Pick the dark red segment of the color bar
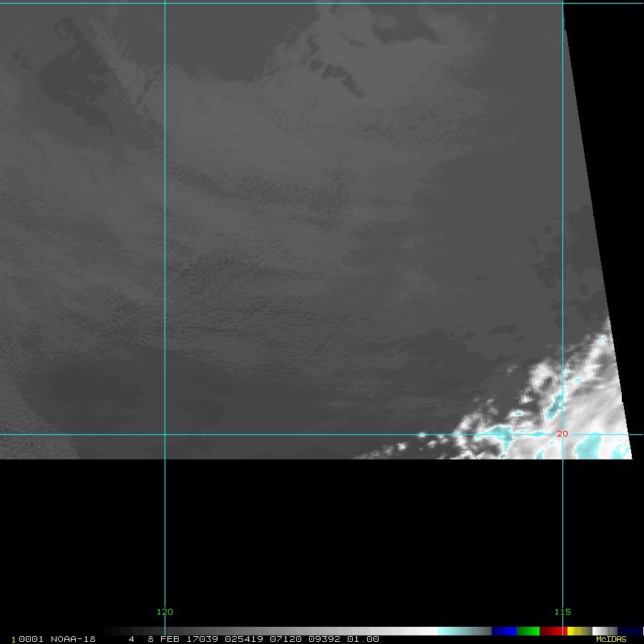The image size is (644, 644). tap(550, 631)
